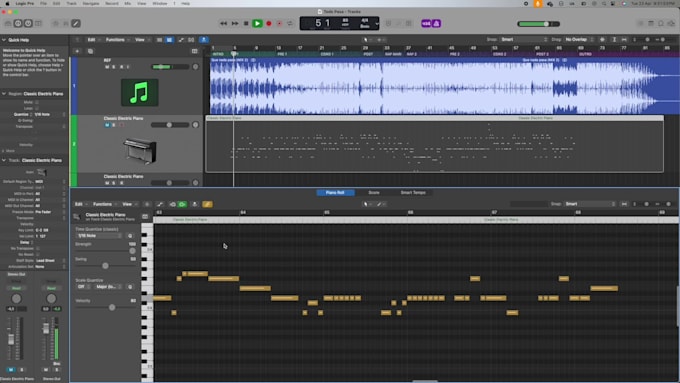Click the Forward transport button
Screen dimensions: 680x383
click(x=235, y=23)
